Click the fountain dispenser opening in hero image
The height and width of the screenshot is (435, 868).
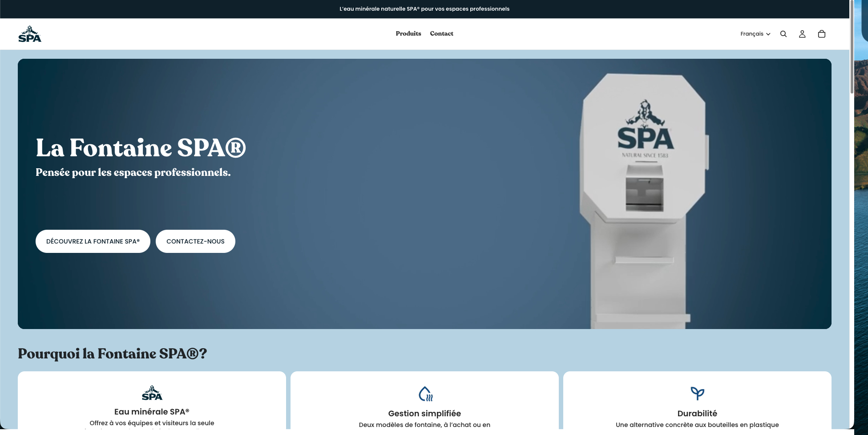click(x=644, y=194)
